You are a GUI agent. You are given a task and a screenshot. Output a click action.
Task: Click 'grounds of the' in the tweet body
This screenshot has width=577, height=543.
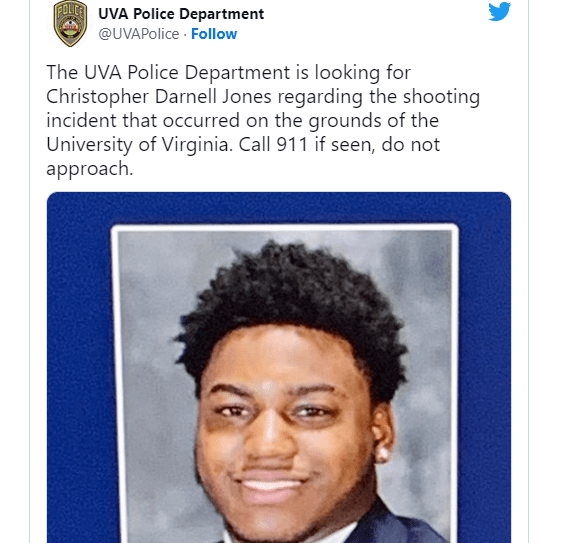[x=374, y=121]
